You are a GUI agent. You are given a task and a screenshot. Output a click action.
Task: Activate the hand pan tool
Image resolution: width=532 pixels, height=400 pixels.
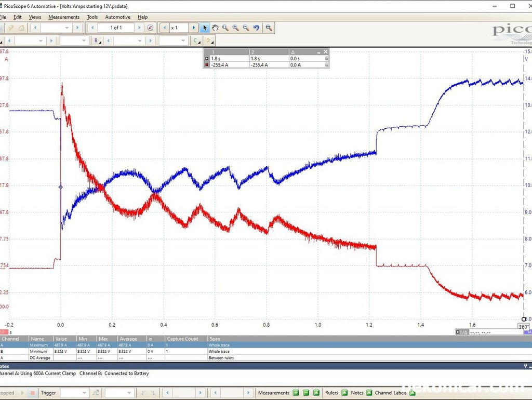click(215, 28)
